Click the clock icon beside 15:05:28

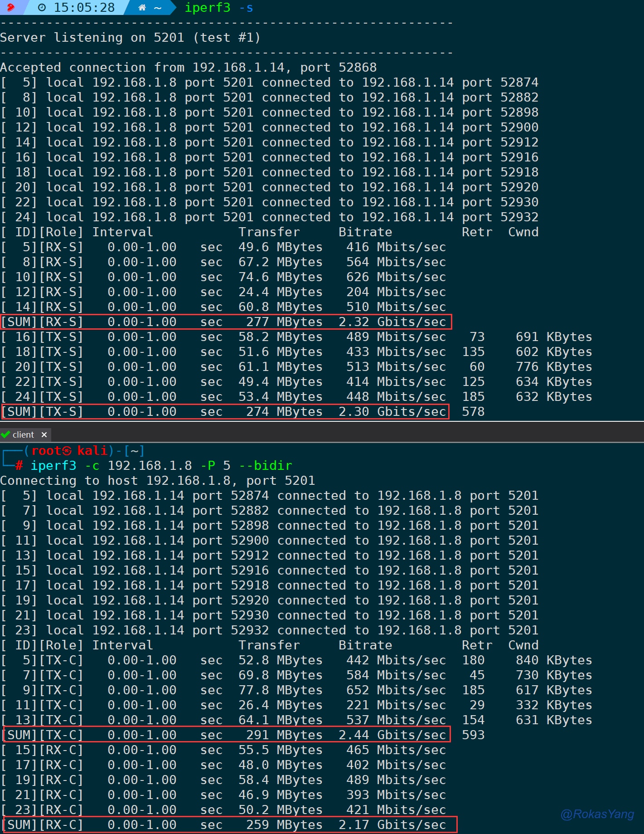[x=42, y=8]
